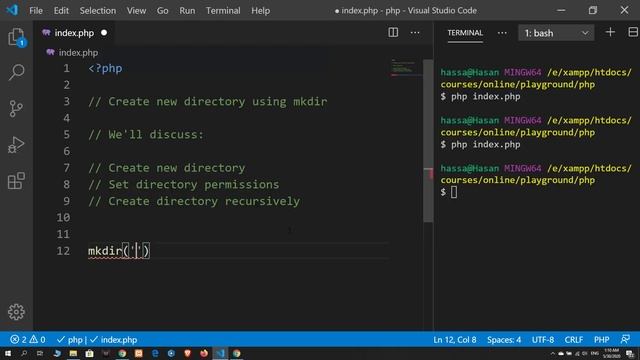Change language mode via PHP indicator

[x=601, y=340]
